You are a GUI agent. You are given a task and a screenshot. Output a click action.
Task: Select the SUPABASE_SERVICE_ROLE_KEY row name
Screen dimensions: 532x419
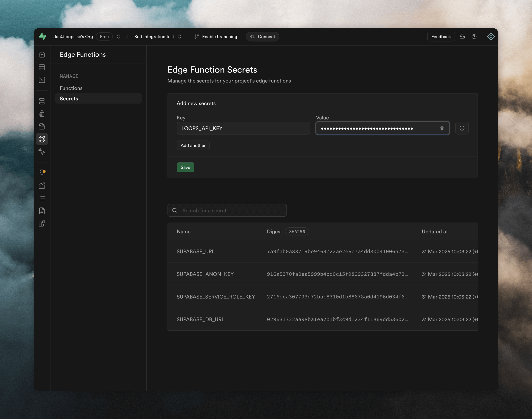pyautogui.click(x=216, y=297)
